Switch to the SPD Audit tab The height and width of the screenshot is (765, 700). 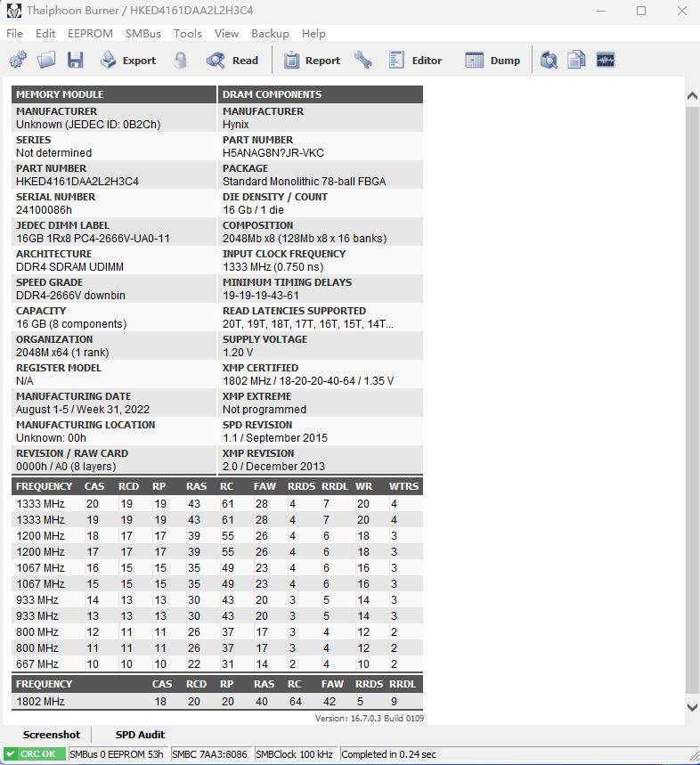(140, 734)
